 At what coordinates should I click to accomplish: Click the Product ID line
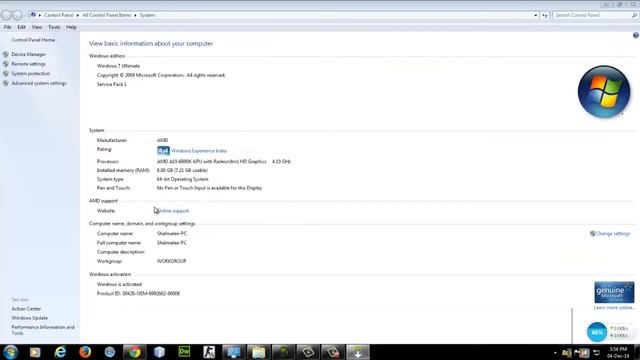pos(138,293)
